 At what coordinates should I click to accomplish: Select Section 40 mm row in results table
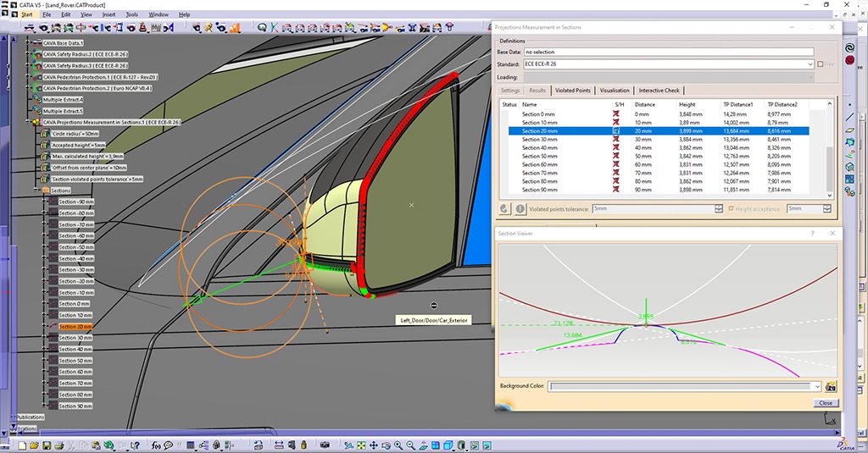(659, 147)
